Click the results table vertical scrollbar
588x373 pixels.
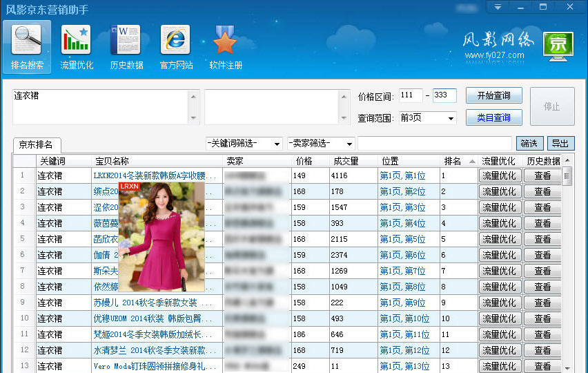point(567,262)
